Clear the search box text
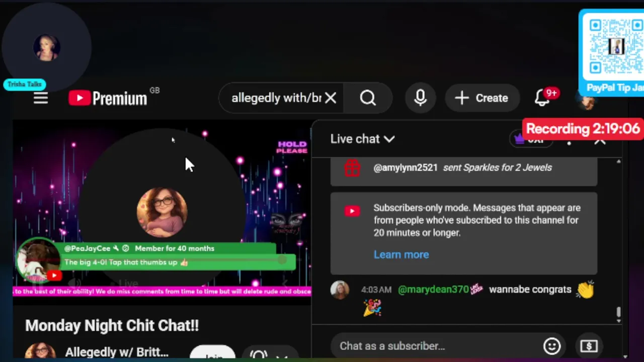The height and width of the screenshot is (362, 644). point(331,98)
